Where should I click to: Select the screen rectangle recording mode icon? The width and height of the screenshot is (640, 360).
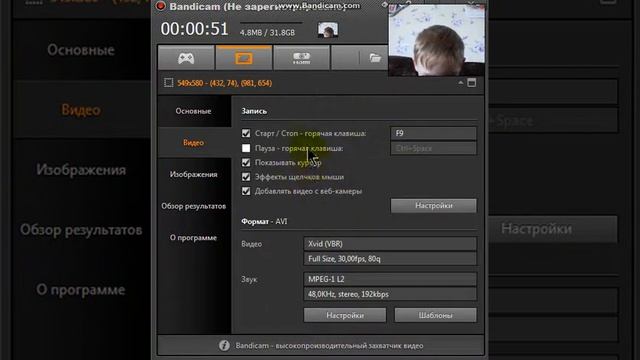click(244, 58)
